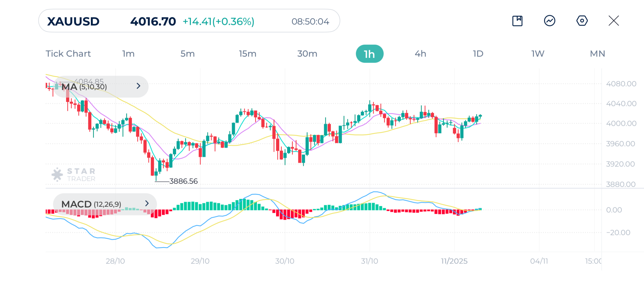The image size is (644, 283).
Task: Expand the MACD (12,26,9) indicator chevron
Action: click(x=147, y=204)
